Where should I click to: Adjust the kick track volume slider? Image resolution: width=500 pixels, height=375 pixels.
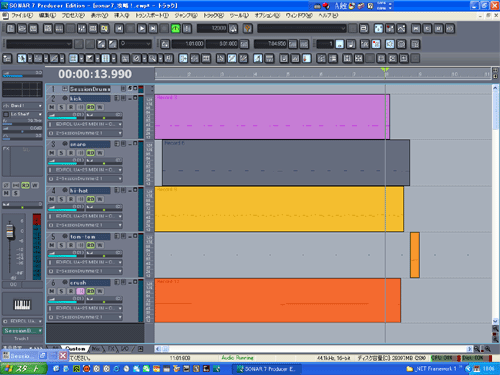[67, 116]
